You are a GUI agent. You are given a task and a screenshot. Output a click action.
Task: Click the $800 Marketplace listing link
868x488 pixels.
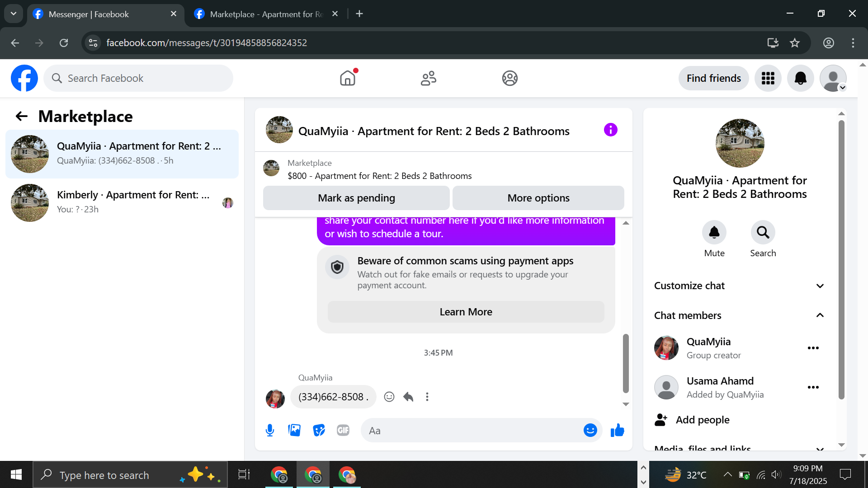pos(380,176)
